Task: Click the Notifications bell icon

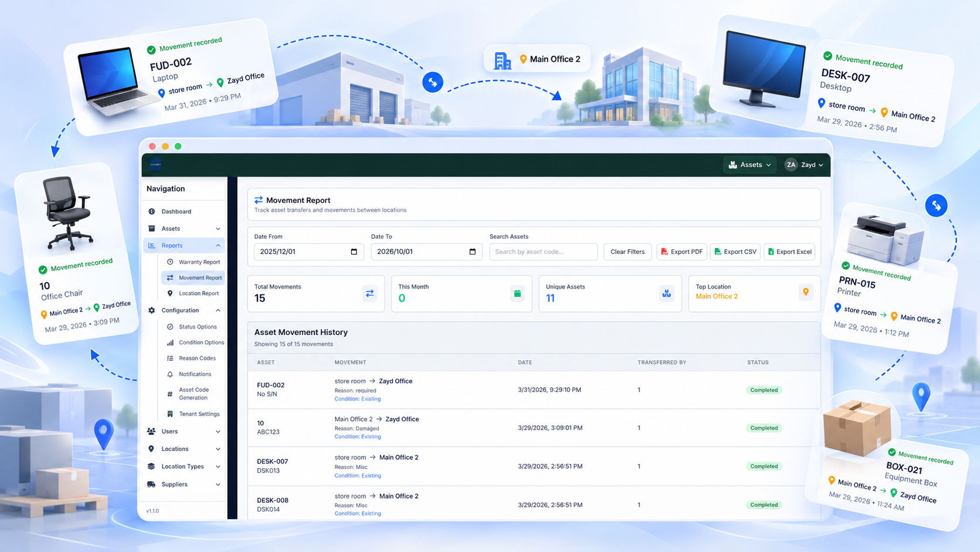Action: tap(170, 374)
